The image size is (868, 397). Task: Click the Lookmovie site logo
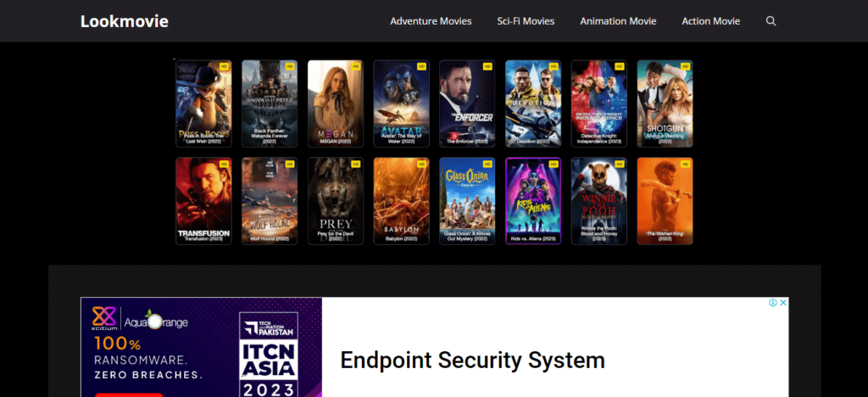coord(125,21)
